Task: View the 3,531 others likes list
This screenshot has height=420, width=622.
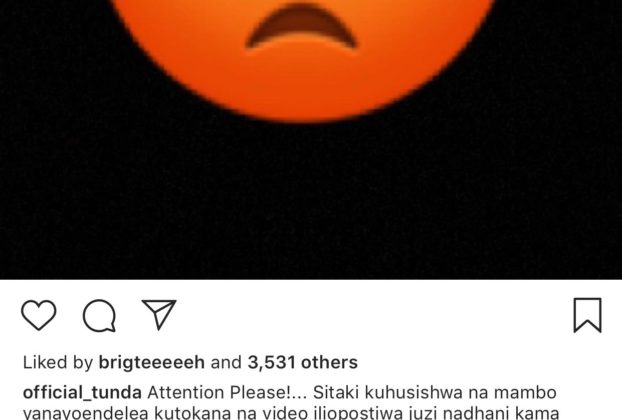Action: pos(303,362)
